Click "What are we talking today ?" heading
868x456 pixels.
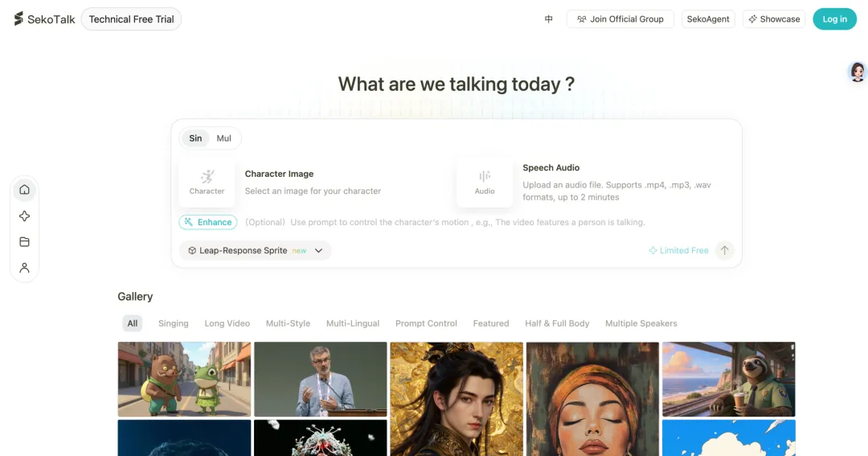(x=457, y=84)
